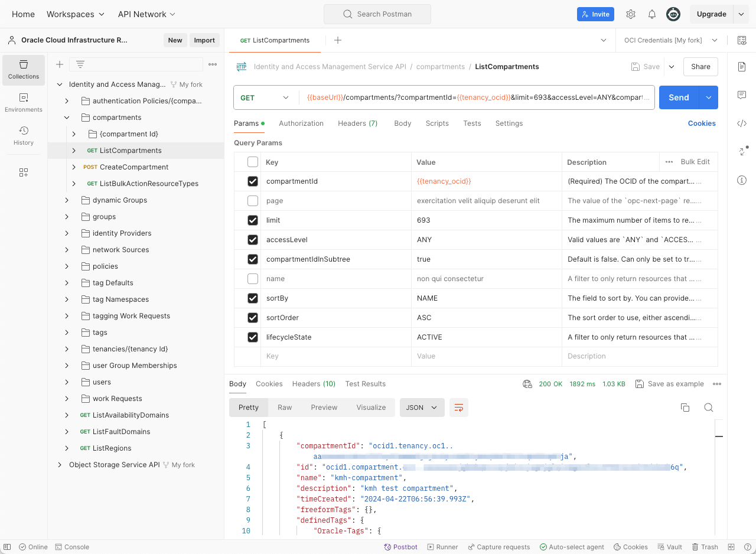Create a new collection with plus icon
The height and width of the screenshot is (554, 756).
[x=60, y=64]
